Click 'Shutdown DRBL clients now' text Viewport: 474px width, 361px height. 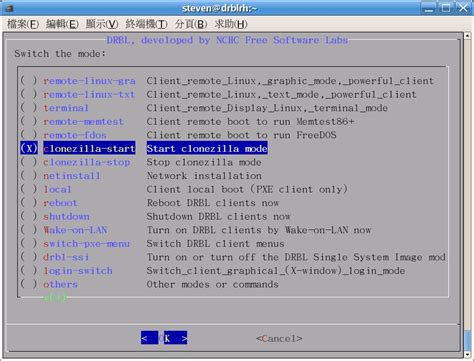click(219, 217)
